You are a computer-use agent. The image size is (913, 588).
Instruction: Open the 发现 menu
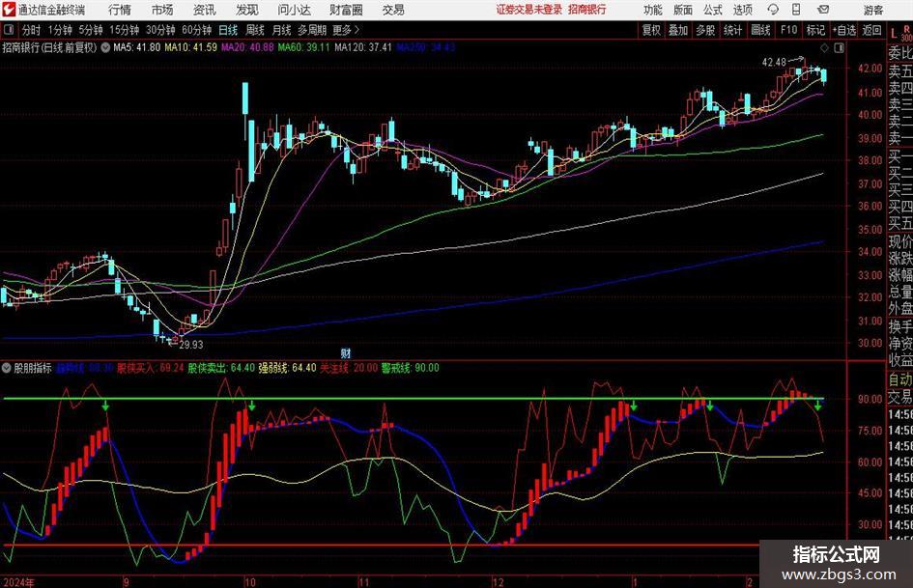coord(247,10)
